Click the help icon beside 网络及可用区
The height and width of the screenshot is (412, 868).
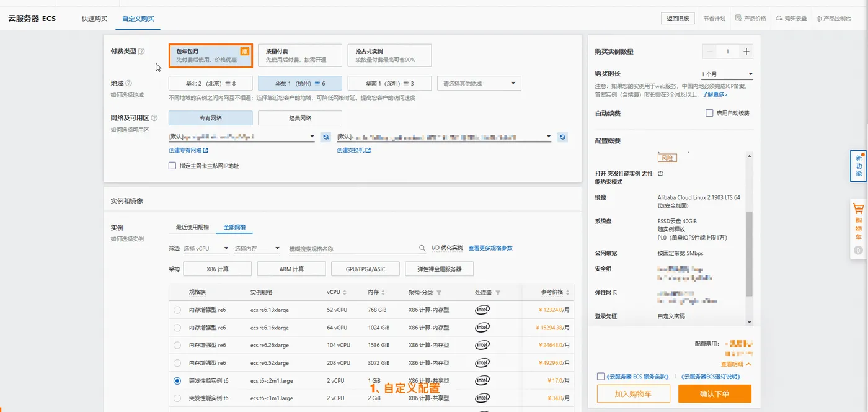[x=154, y=118]
